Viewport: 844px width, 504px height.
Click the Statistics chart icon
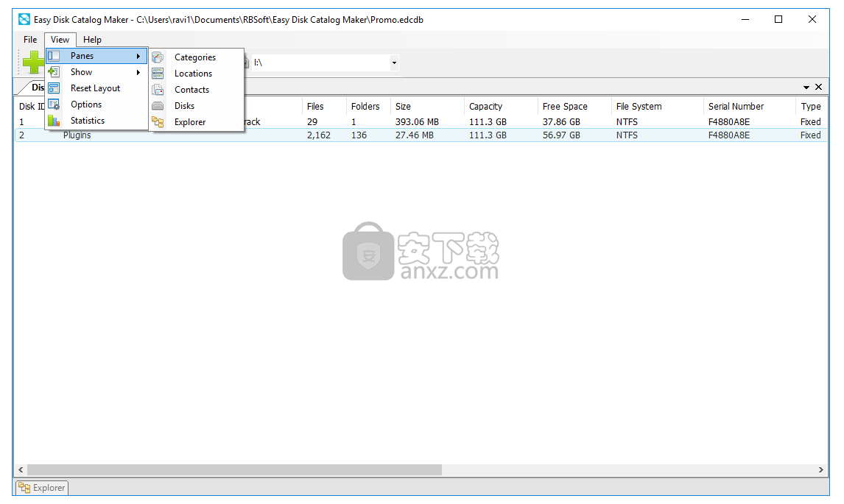click(x=54, y=121)
